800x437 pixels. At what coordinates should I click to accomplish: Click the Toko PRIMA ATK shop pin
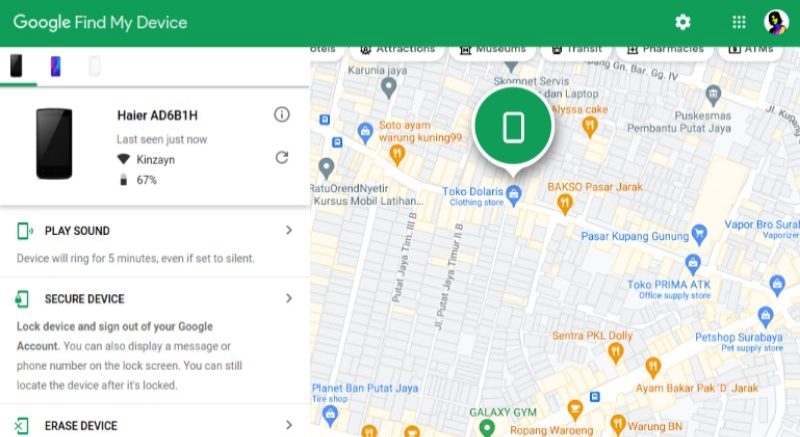pyautogui.click(x=693, y=265)
